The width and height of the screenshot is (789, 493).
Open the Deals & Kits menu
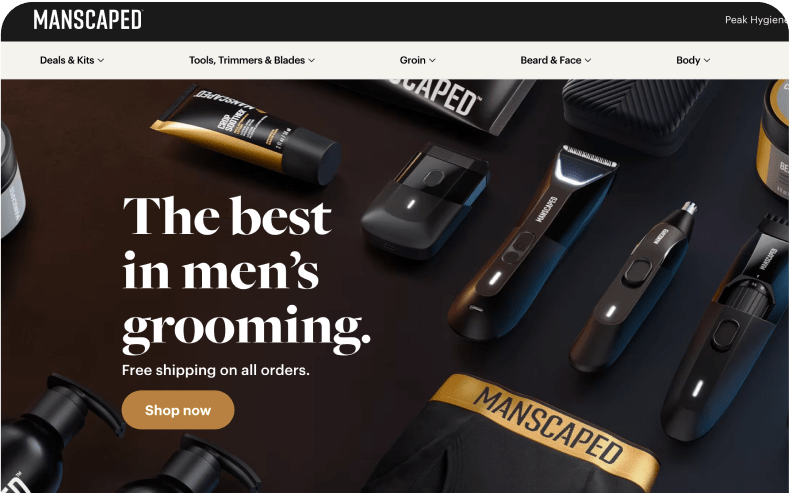[72, 60]
